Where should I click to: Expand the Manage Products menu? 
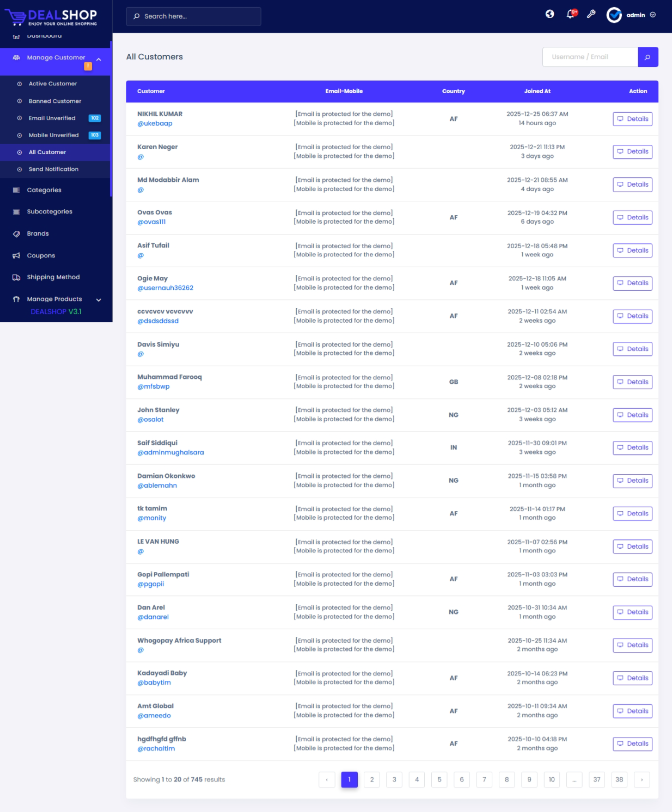point(99,300)
